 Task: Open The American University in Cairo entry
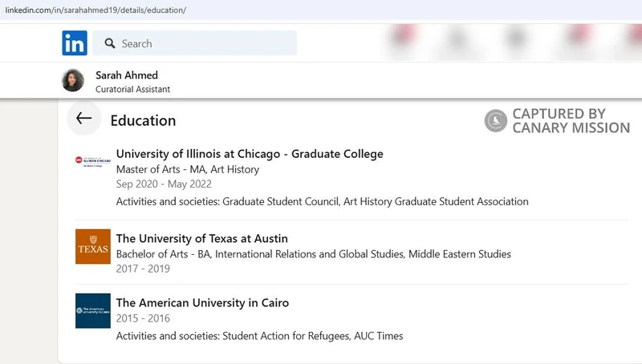[202, 302]
